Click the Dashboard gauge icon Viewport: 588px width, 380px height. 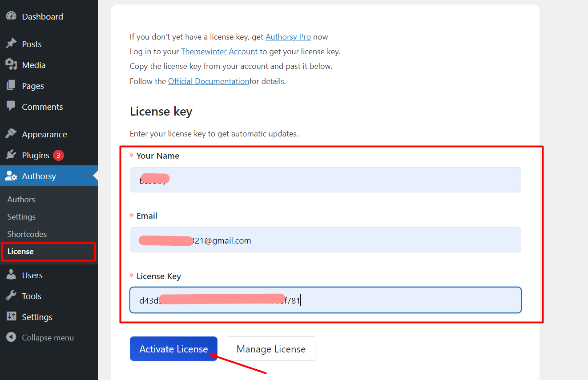coord(11,16)
